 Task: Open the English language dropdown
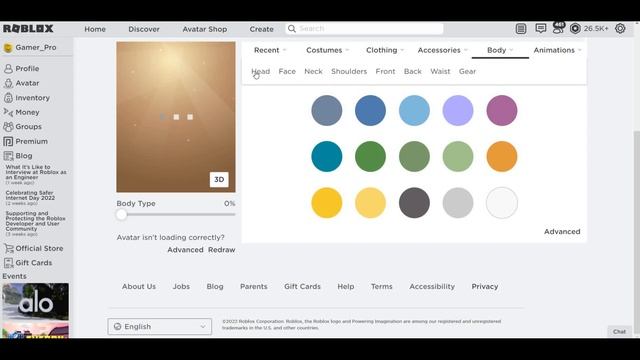[160, 327]
